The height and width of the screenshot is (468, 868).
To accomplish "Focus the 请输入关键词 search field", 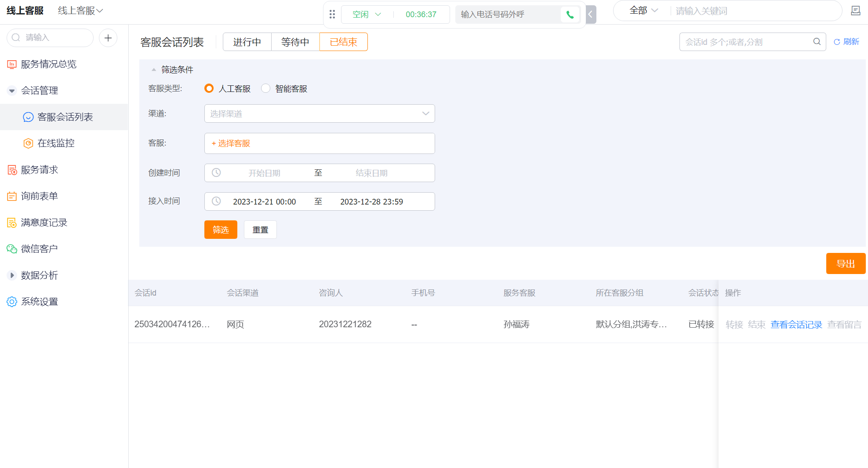I will tap(754, 11).
